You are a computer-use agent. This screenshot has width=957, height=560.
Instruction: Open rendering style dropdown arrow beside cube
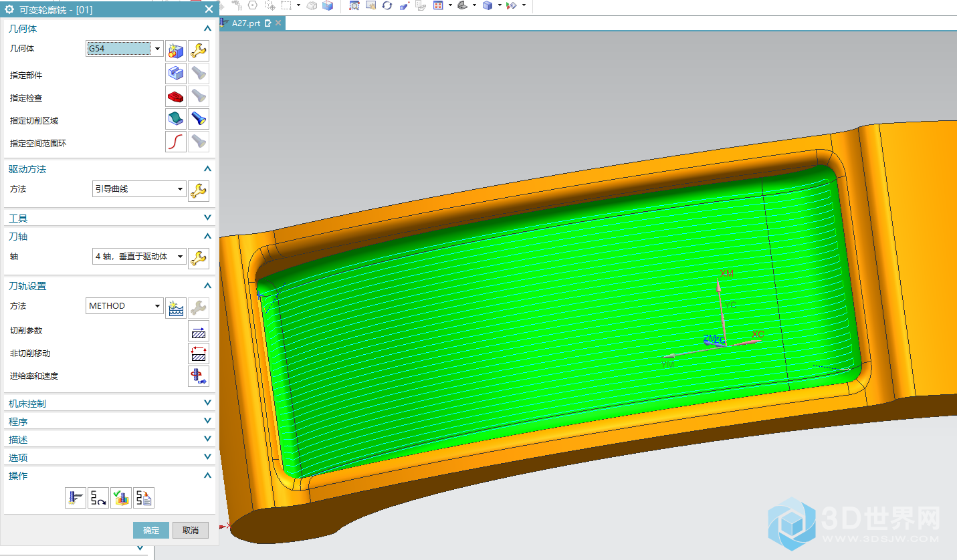(x=499, y=5)
